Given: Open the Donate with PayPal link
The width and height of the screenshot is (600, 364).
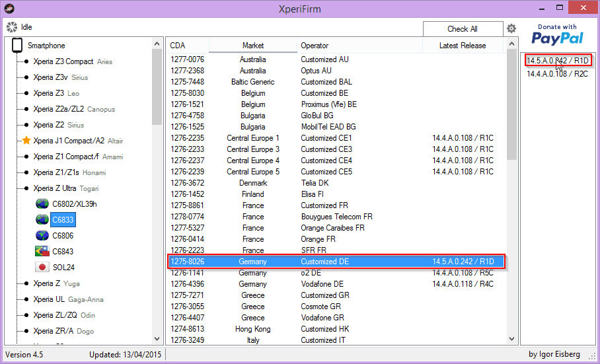Looking at the screenshot, I should click(557, 35).
